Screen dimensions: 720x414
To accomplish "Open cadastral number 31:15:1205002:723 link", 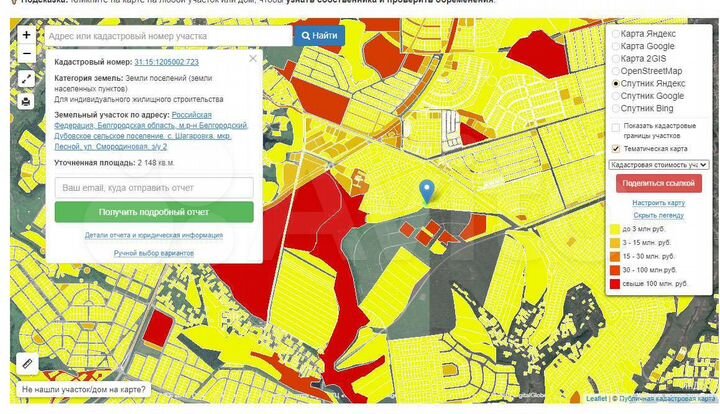I will (166, 62).
